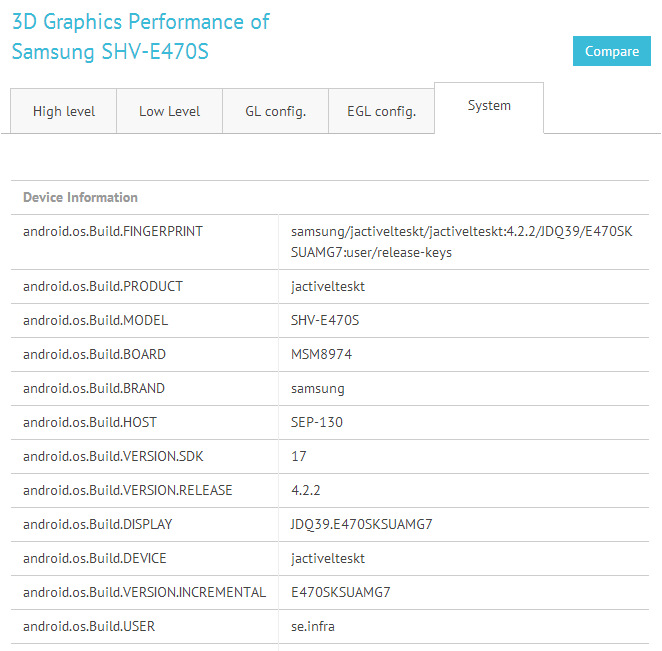Click the Compare button
The image size is (662, 651).
(611, 51)
